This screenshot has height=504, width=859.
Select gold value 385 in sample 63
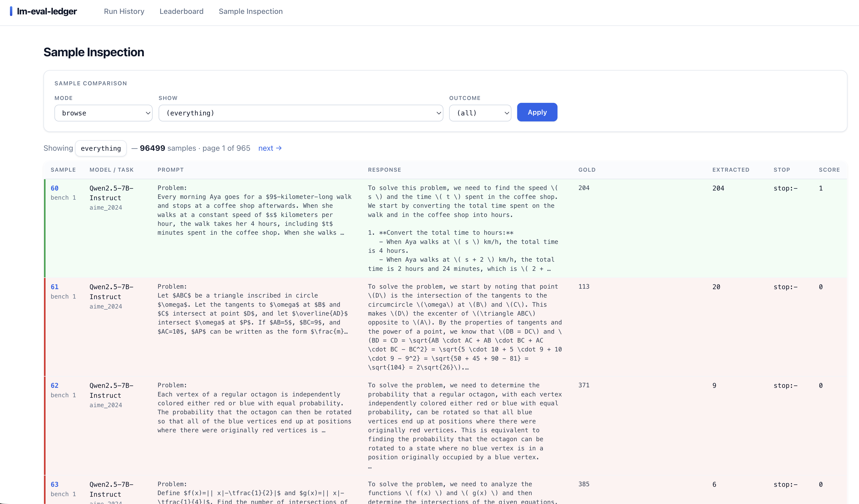coord(584,484)
